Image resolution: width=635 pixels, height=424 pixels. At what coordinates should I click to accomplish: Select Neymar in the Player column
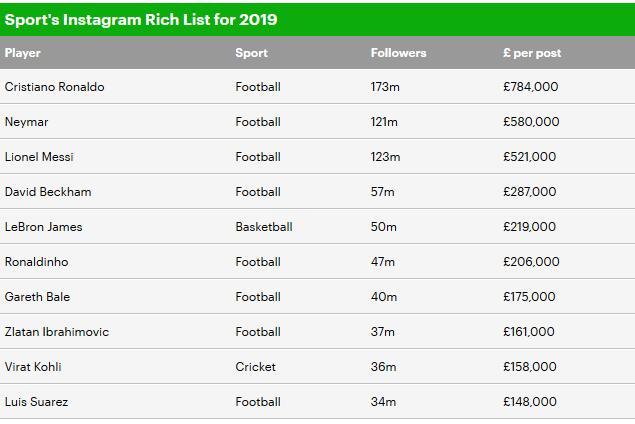[27, 122]
